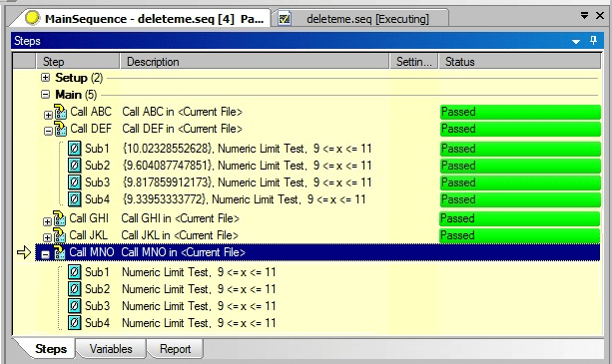
Task: Click 'Call DEF in <Current File>' description
Action: tap(183, 129)
